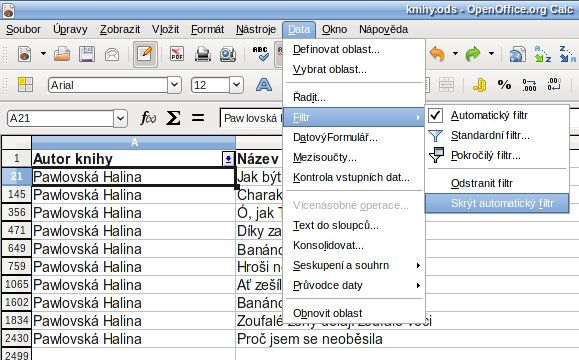Run Spellcheck ABC icon
This screenshot has height=360, width=579.
(x=260, y=54)
